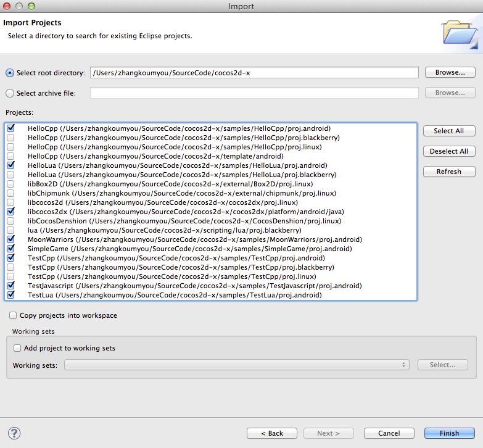Close the Import dialog with the red button
Image resolution: width=483 pixels, height=448 pixels.
coord(7,6)
